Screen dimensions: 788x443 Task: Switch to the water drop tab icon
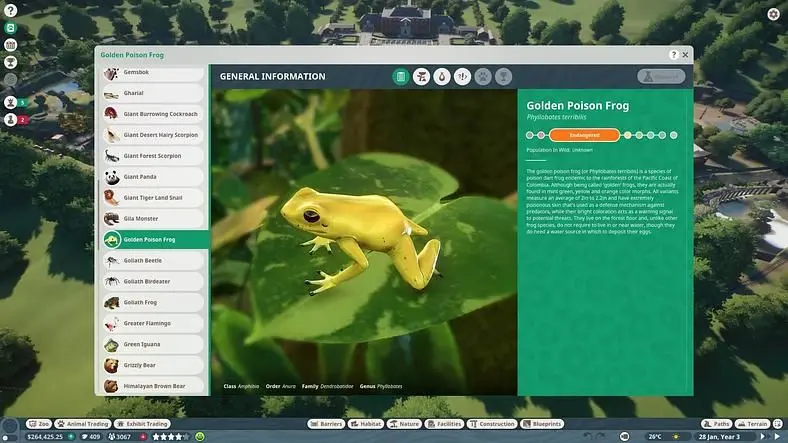(442, 77)
